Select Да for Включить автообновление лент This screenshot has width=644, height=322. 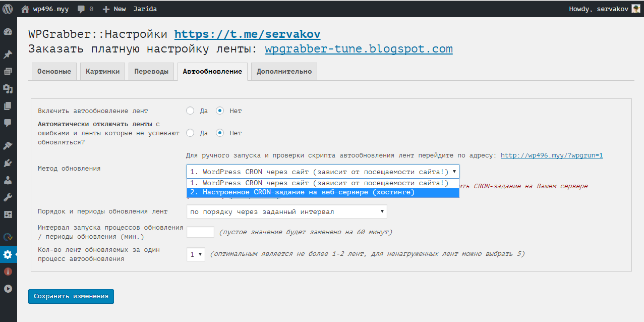(x=190, y=111)
